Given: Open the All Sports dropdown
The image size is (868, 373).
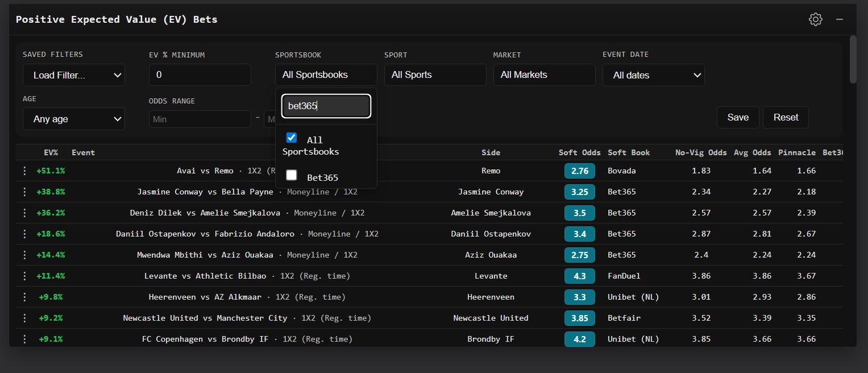Looking at the screenshot, I should (435, 74).
